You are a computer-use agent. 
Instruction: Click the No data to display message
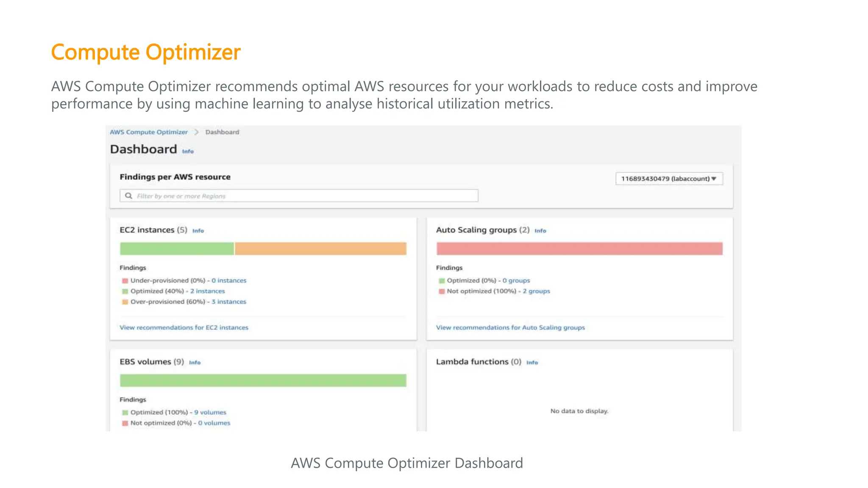579,411
